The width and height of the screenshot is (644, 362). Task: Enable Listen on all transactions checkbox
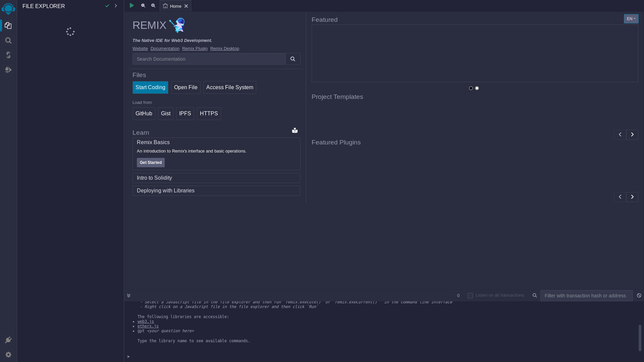[x=470, y=296]
